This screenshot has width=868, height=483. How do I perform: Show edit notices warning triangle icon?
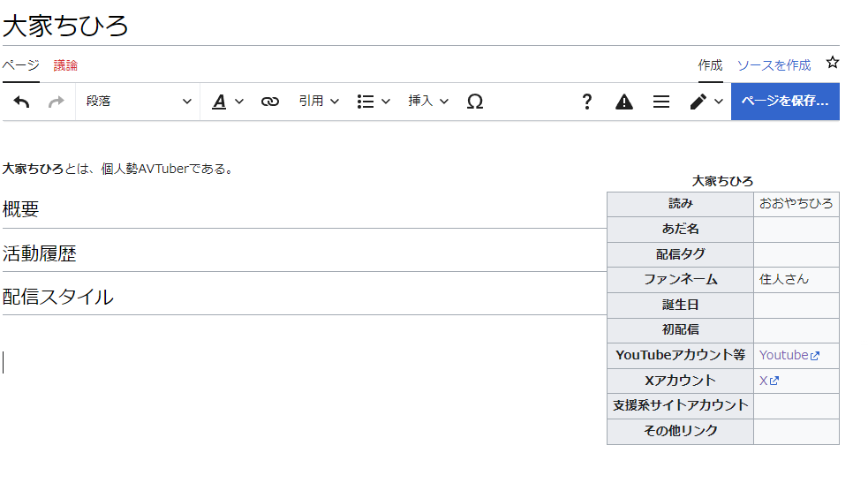624,102
